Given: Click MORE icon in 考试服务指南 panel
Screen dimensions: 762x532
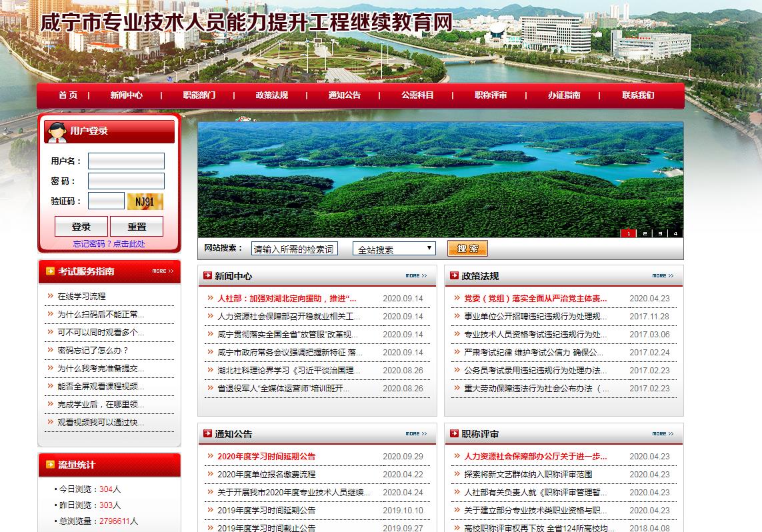Looking at the screenshot, I should [x=163, y=271].
